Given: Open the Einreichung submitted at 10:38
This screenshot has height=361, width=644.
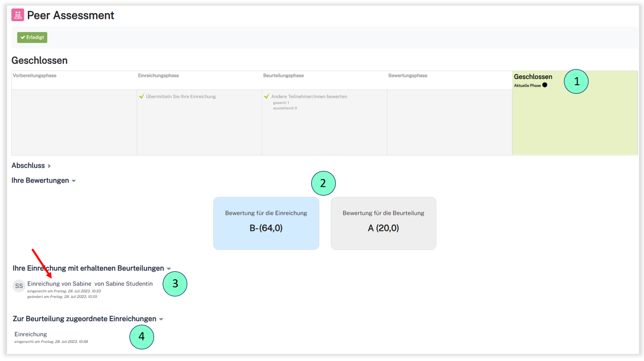Looking at the screenshot, I should [31, 334].
